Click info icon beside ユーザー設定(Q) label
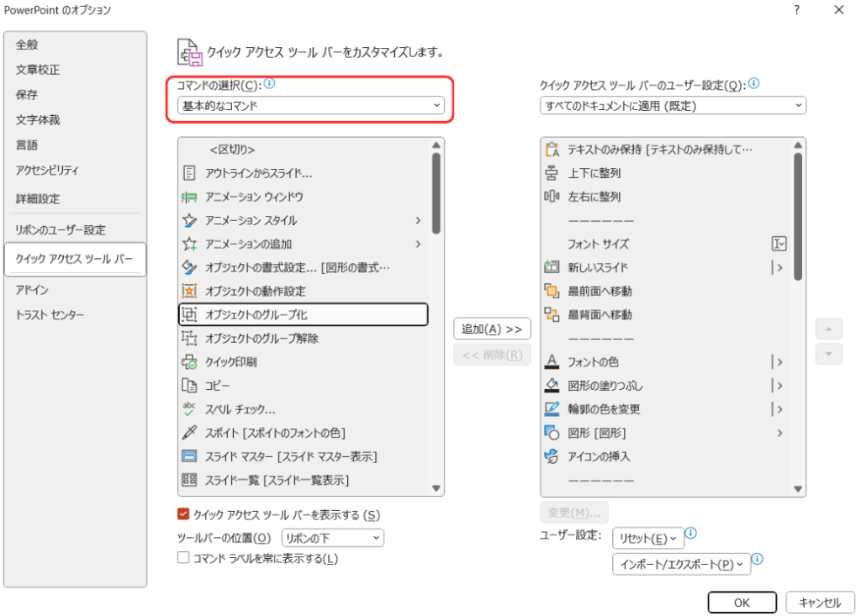Screen dimensions: 861x616 coord(754,83)
